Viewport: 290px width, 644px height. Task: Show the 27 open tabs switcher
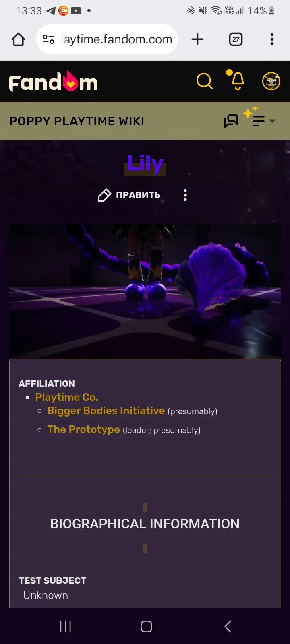pyautogui.click(x=236, y=39)
